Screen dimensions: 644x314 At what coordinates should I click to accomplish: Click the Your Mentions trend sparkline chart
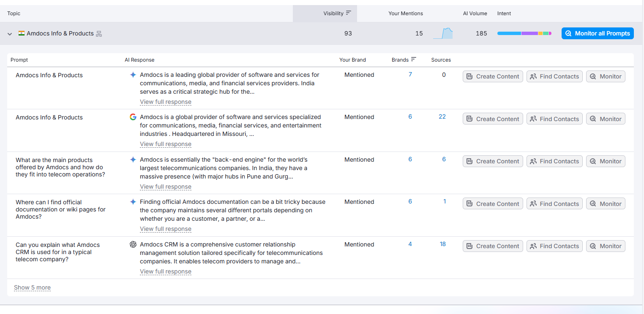point(443,33)
